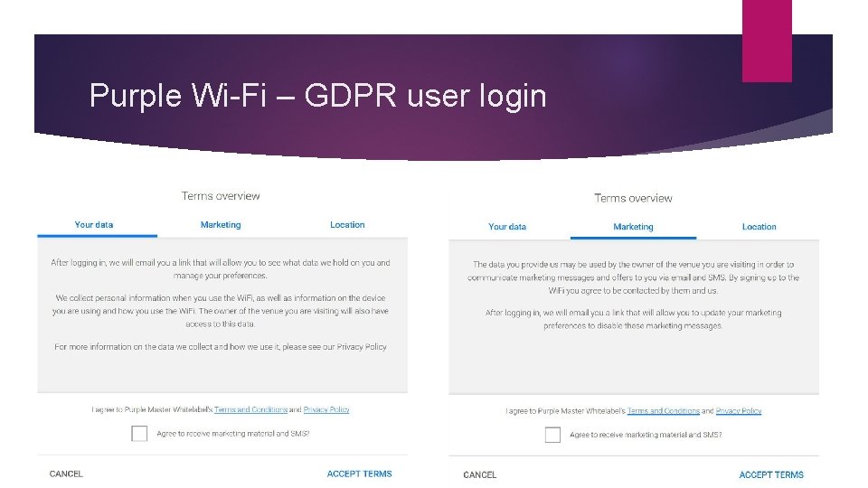This screenshot has width=868, height=488.
Task: Open the Marketing tab in left panel
Action: tap(221, 225)
